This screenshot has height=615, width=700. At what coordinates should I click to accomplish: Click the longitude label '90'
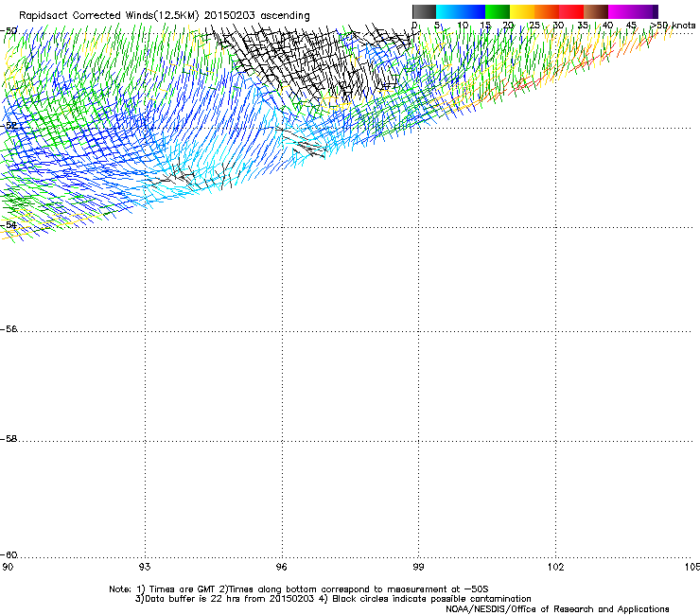click(x=8, y=567)
